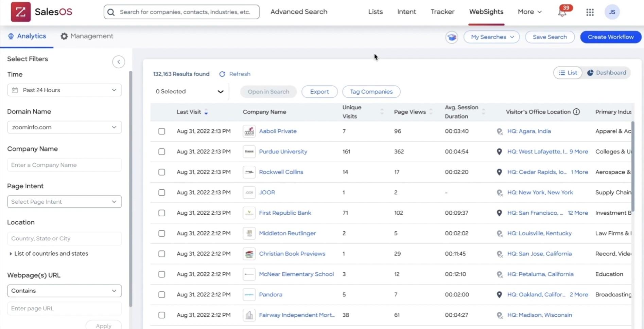Click the top search bar field
The height and width of the screenshot is (329, 644).
click(x=182, y=12)
